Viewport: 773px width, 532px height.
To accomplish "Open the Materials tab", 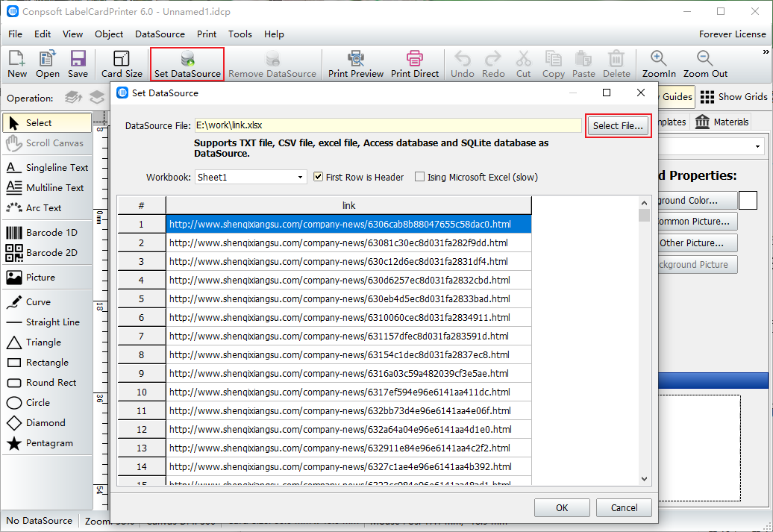I will tap(722, 122).
